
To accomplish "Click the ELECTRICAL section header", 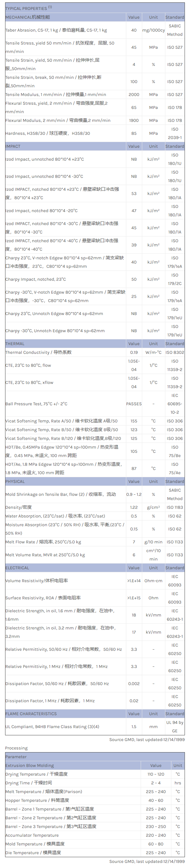I will (17, 568).
